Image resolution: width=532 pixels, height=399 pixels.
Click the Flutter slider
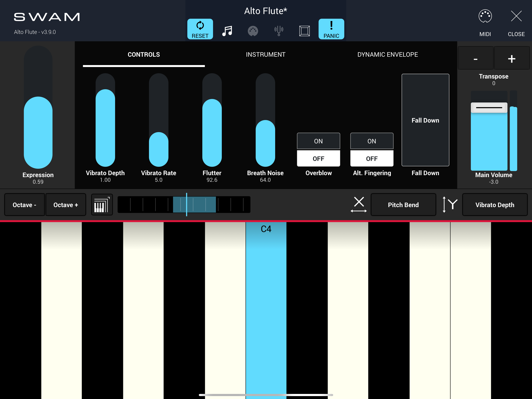212,120
